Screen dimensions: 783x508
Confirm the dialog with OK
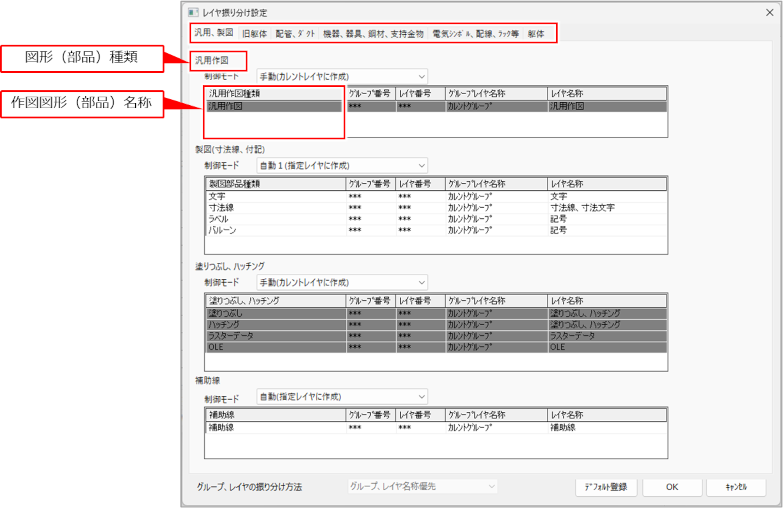pyautogui.click(x=672, y=487)
